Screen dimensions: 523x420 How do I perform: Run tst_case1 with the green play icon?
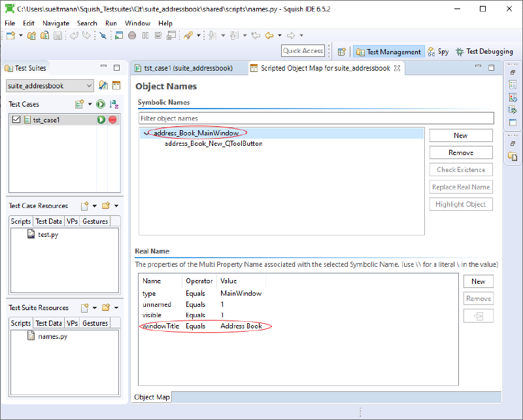click(101, 120)
